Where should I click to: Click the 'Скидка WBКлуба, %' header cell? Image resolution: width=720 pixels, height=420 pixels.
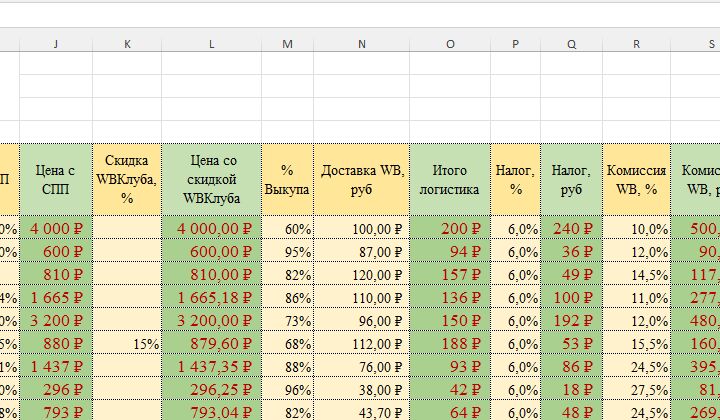click(127, 179)
